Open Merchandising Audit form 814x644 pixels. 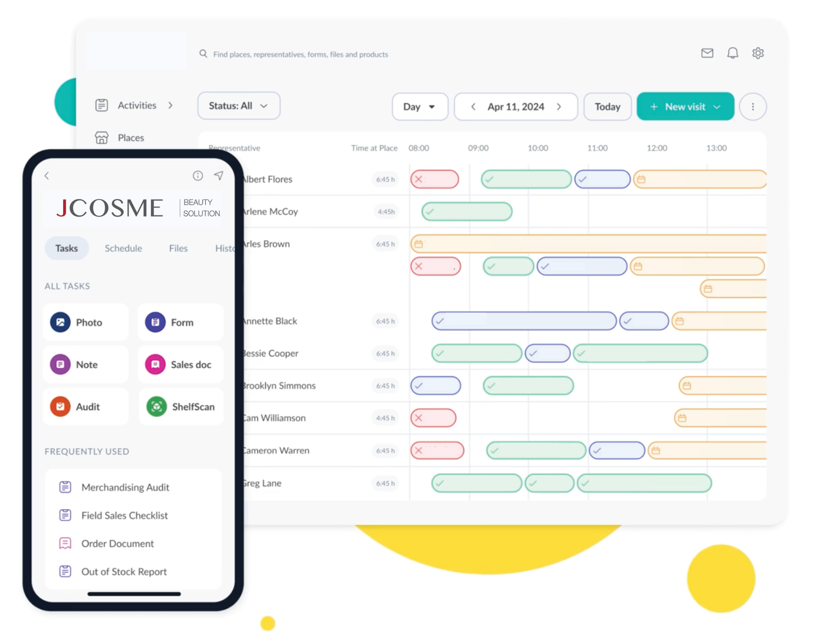[x=125, y=487]
